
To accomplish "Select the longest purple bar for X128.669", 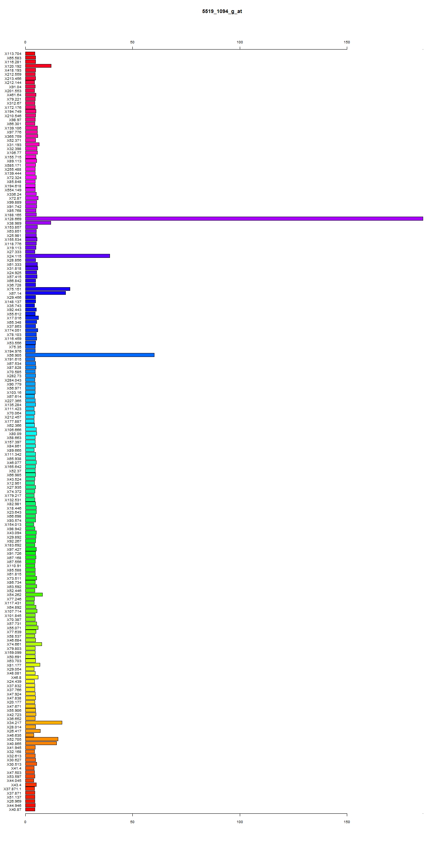I will (x=224, y=219).
